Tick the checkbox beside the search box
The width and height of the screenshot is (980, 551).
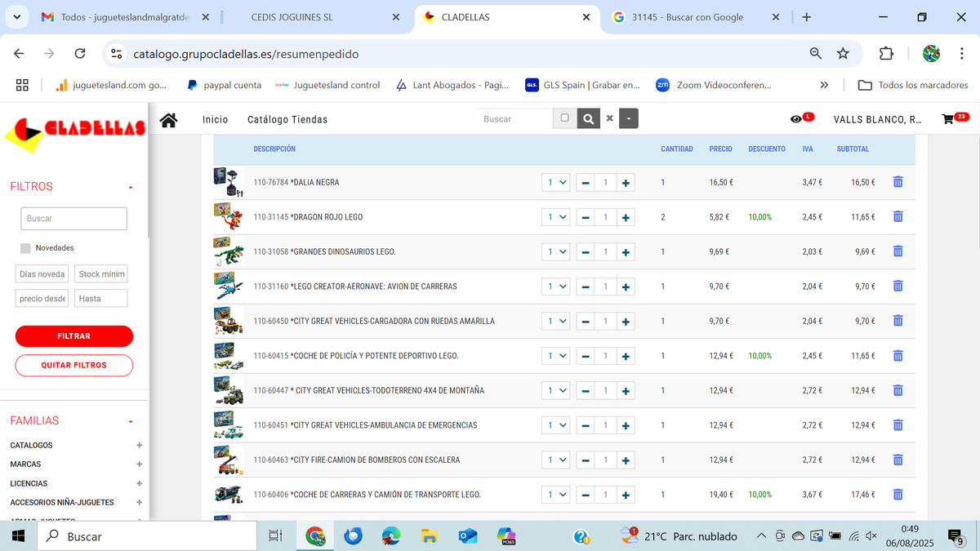coord(564,118)
